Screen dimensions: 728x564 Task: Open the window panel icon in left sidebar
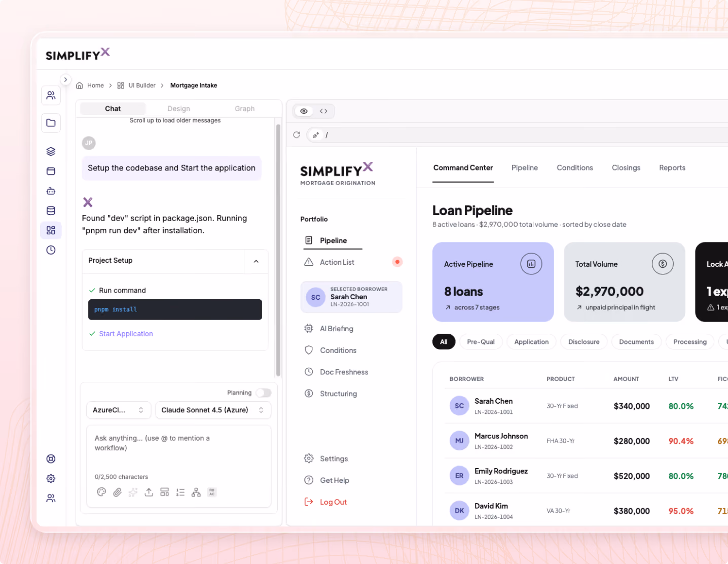click(x=51, y=171)
